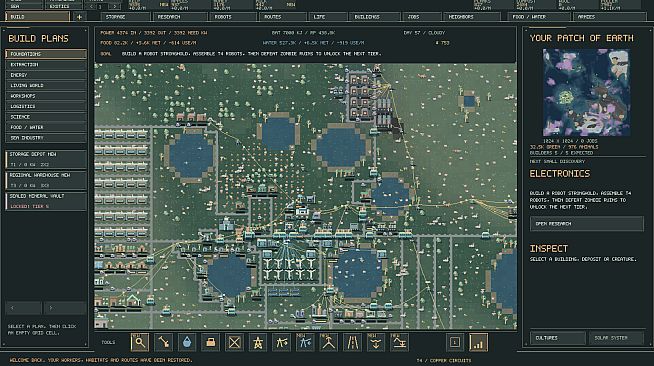Select the Logistics build category
This screenshot has height=366, width=654.
tap(46, 106)
